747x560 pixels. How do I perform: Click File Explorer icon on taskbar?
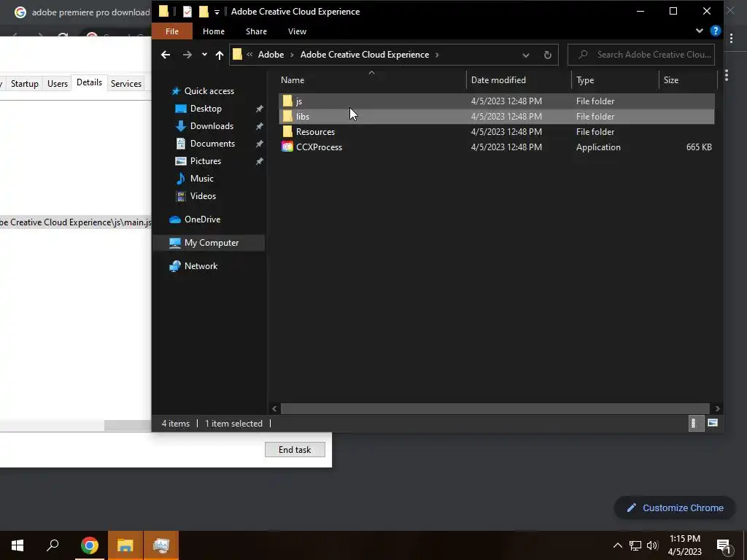(125, 545)
